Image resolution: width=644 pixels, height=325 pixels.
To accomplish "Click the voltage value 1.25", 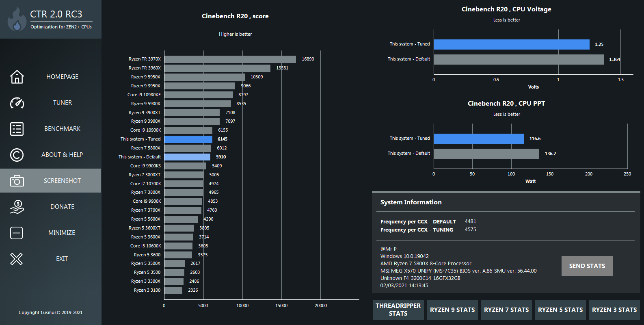I will click(x=599, y=44).
